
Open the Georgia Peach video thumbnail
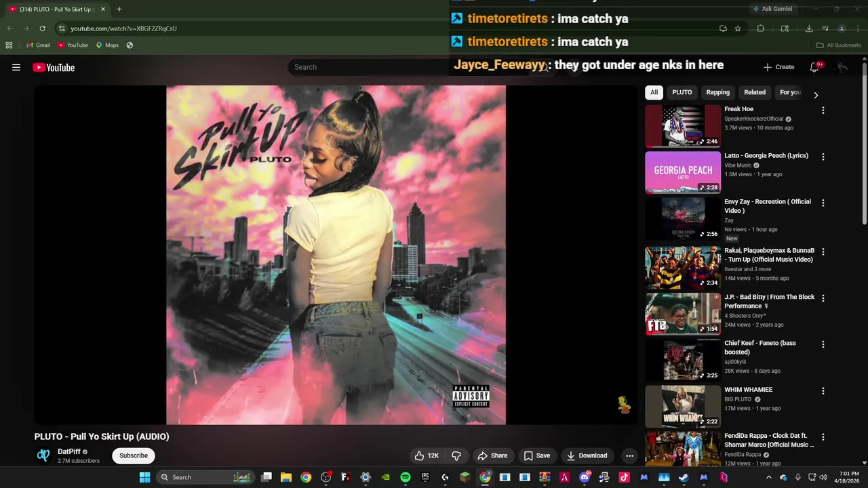[683, 172]
